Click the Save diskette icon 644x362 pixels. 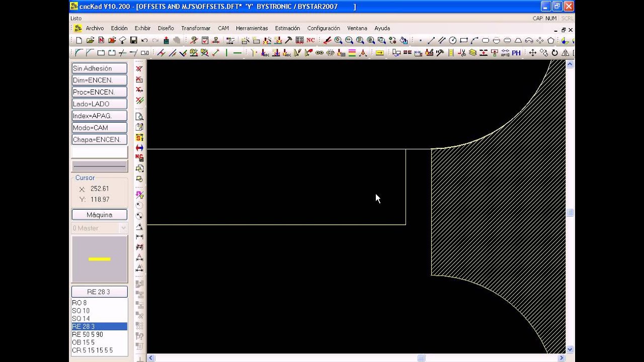(133, 40)
